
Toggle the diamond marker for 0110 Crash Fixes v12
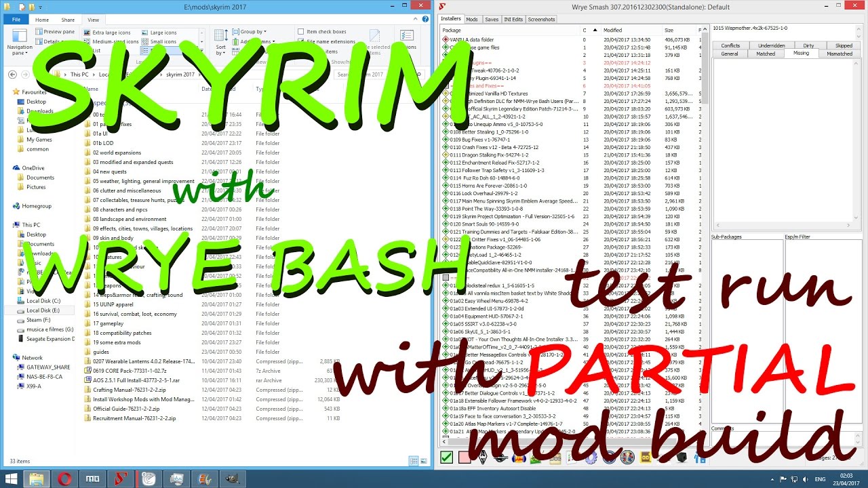tap(446, 147)
